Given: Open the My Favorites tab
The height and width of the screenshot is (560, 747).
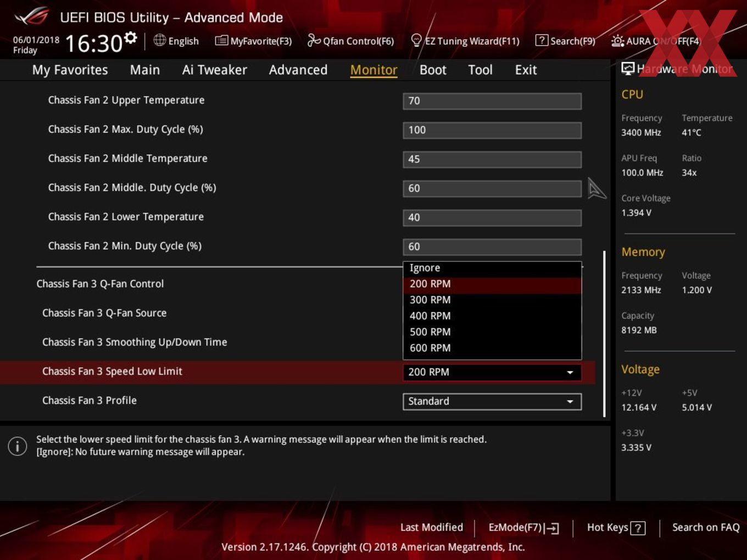Looking at the screenshot, I should [x=70, y=70].
